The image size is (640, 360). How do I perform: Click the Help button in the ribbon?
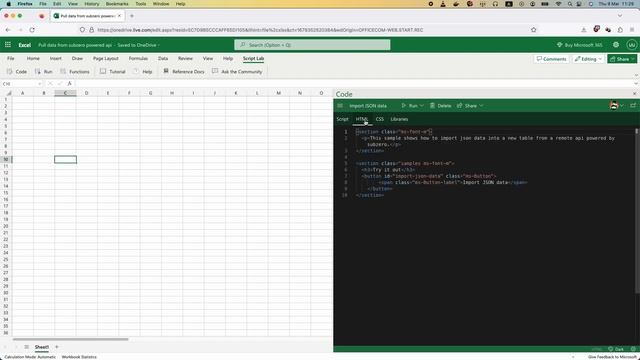142,71
